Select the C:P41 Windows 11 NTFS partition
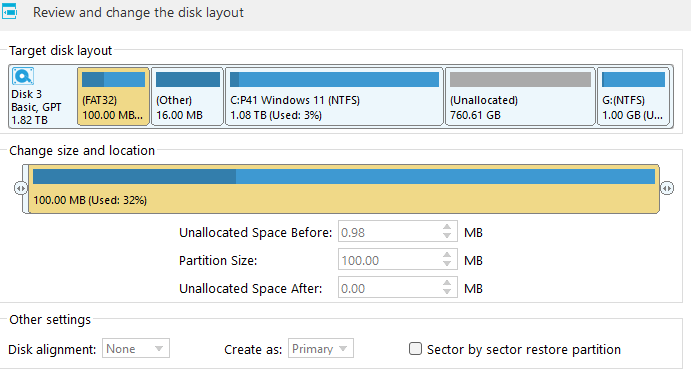The image size is (691, 385). (x=334, y=96)
